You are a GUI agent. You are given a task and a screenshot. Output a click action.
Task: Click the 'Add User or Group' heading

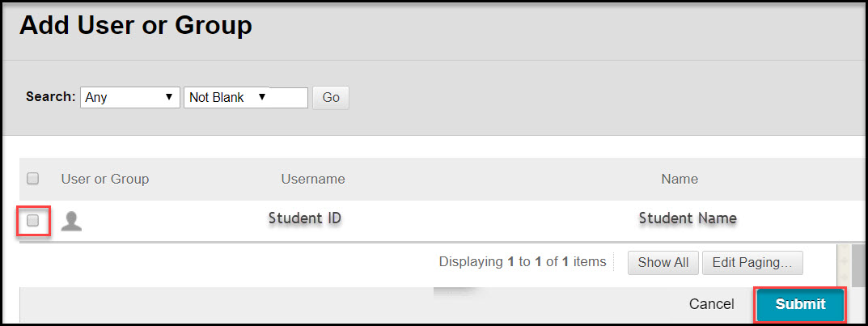click(135, 25)
